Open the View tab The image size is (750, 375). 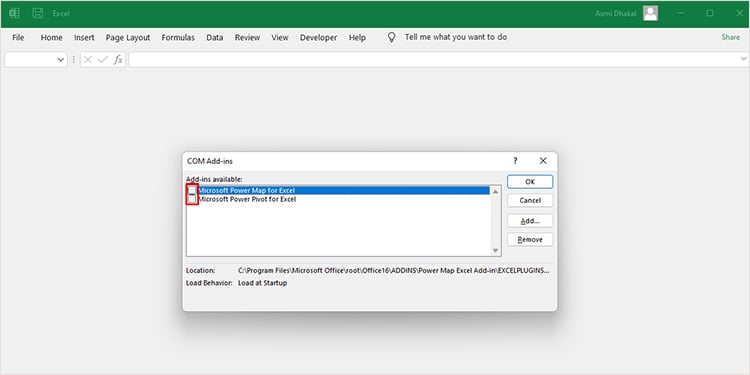coord(280,37)
